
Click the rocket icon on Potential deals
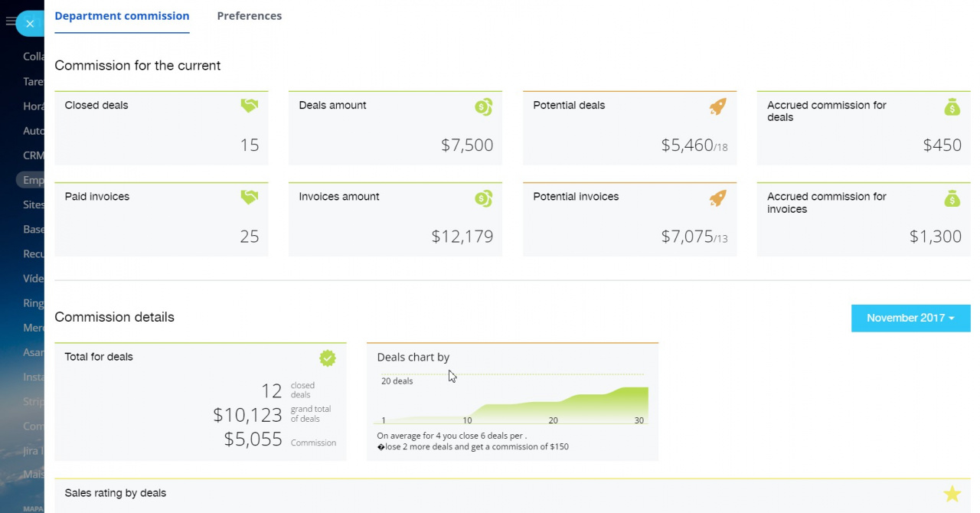(717, 107)
